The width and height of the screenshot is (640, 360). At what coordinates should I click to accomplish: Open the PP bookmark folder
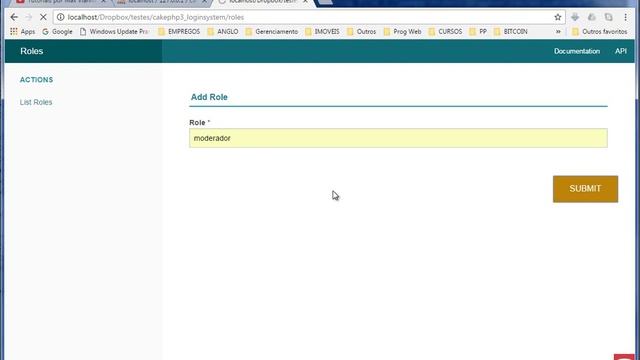point(478,31)
